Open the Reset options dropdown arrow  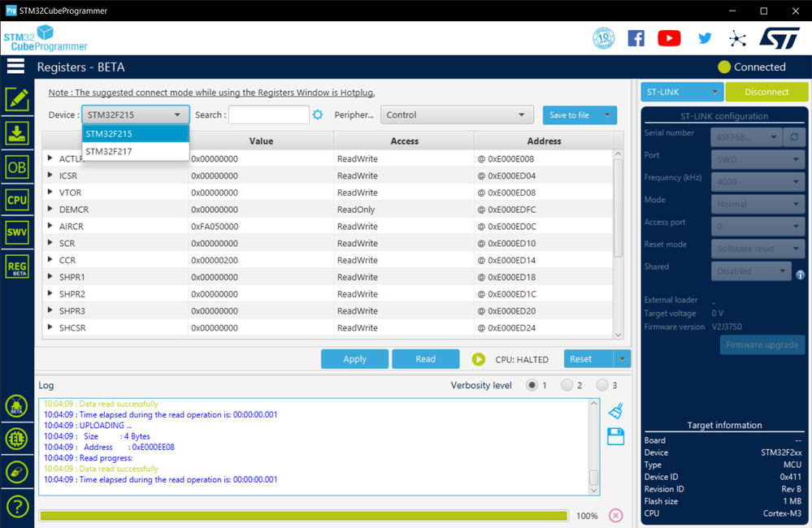pos(622,359)
